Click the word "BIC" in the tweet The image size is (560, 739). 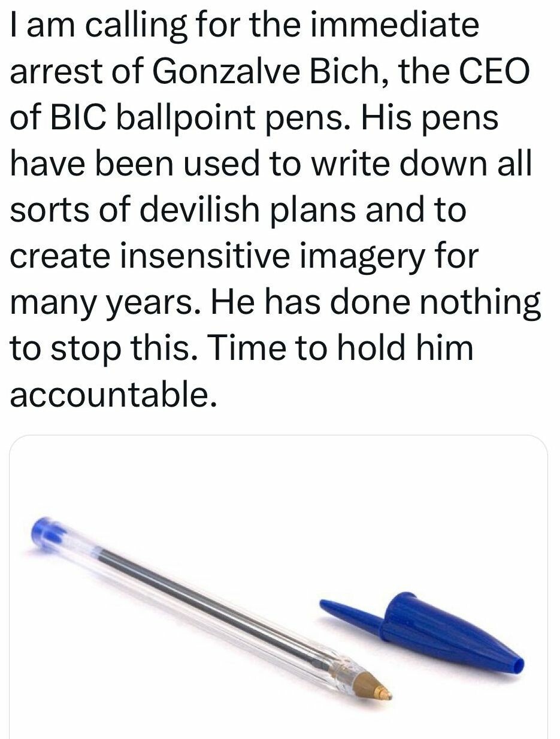82,118
